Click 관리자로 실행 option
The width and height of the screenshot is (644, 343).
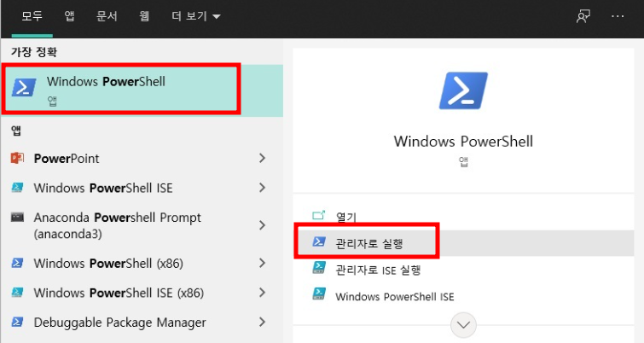(463, 243)
